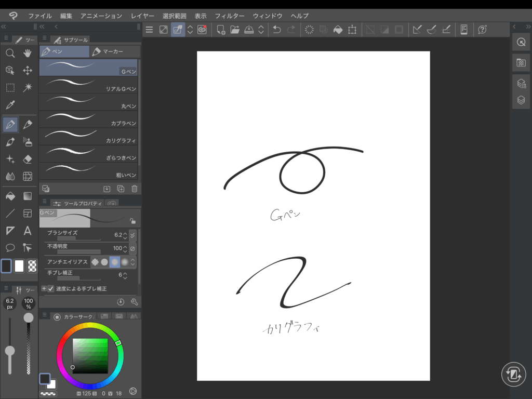Open the ブラシサイズ dynamics dropdown button
Screen dimensions: 532x399
(x=132, y=235)
